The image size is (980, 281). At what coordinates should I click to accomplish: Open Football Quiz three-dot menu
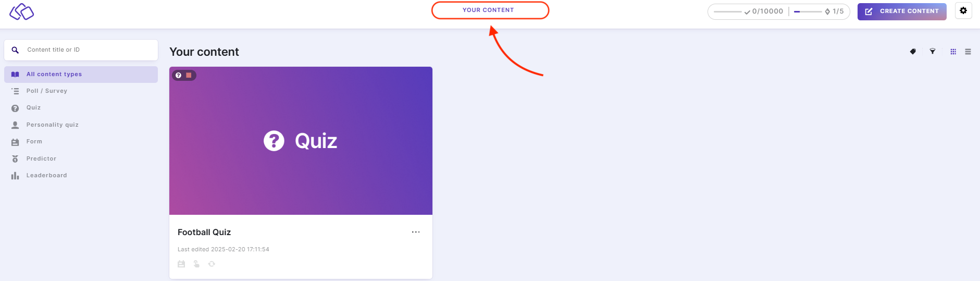(416, 232)
